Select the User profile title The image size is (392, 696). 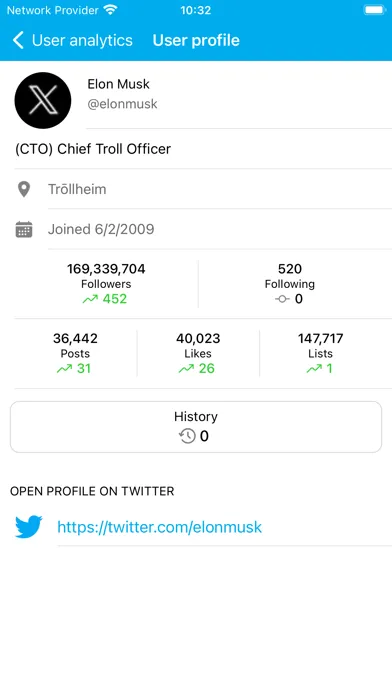[x=196, y=40]
